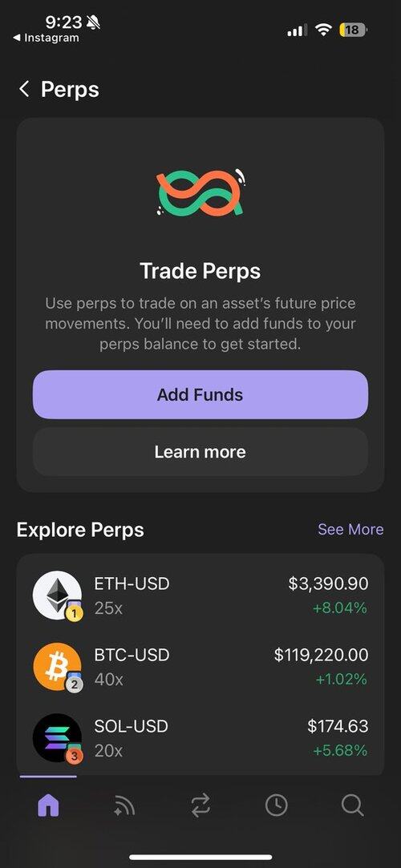This screenshot has width=401, height=868.
Task: Tap the Solana coin logo
Action: (57, 738)
